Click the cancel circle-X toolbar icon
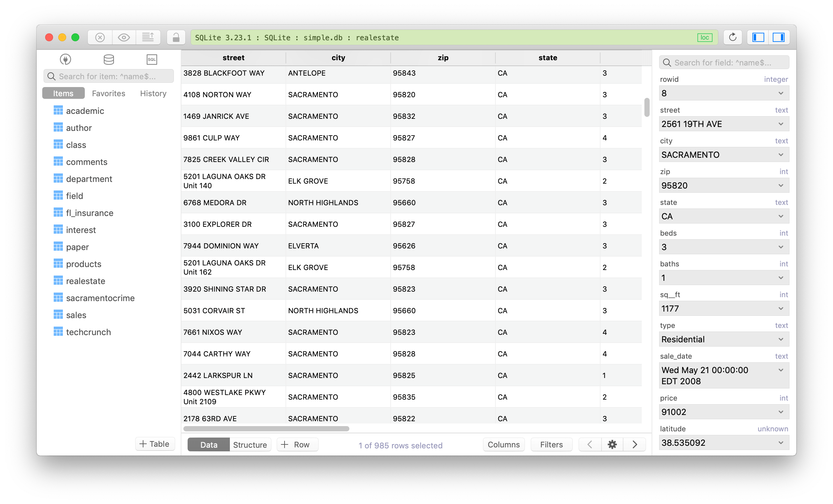Viewport: 833px width, 504px height. click(100, 37)
